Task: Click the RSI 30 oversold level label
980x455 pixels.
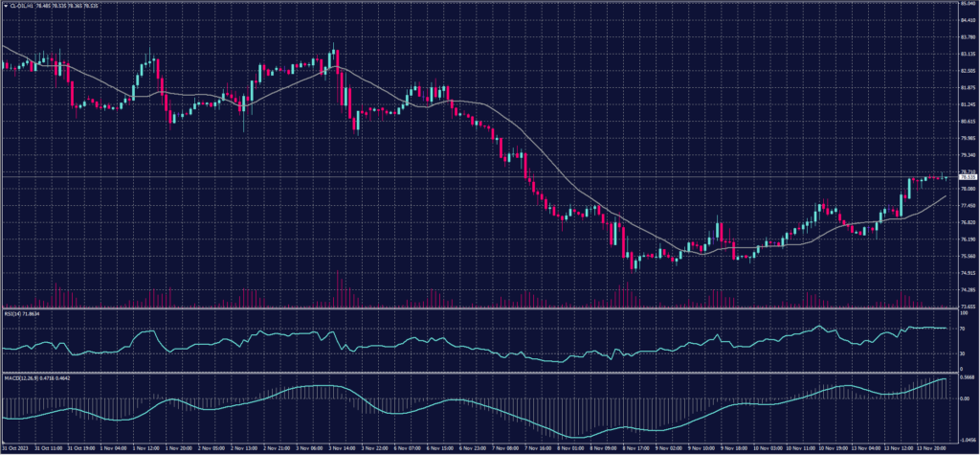Action: tap(963, 353)
